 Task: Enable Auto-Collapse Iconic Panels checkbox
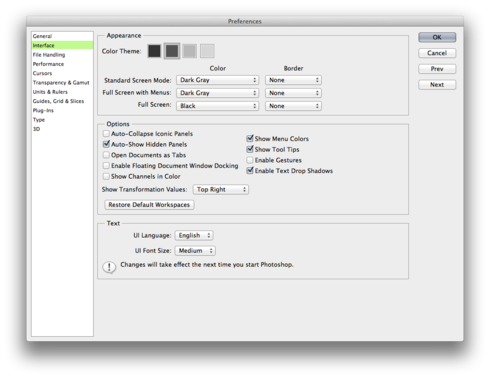pos(106,134)
